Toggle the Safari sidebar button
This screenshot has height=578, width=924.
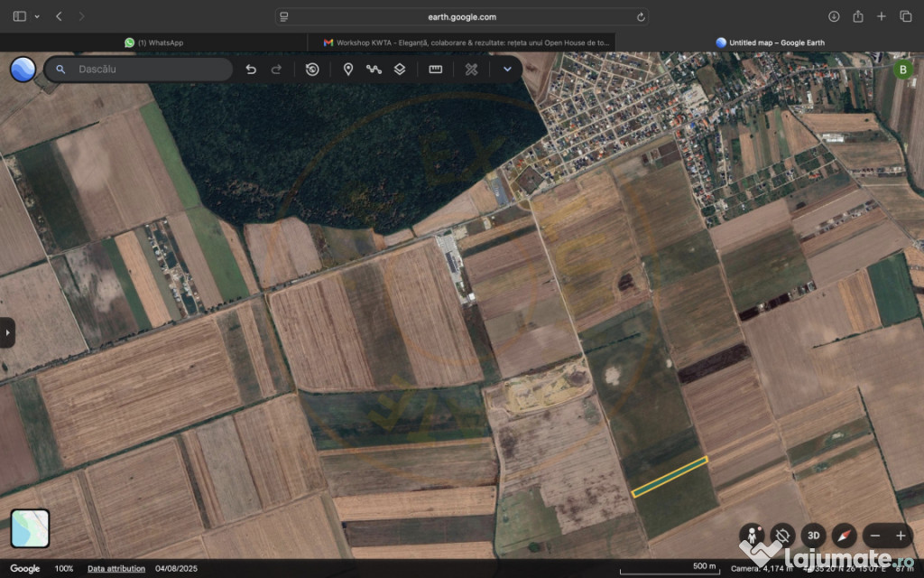pyautogui.click(x=20, y=16)
